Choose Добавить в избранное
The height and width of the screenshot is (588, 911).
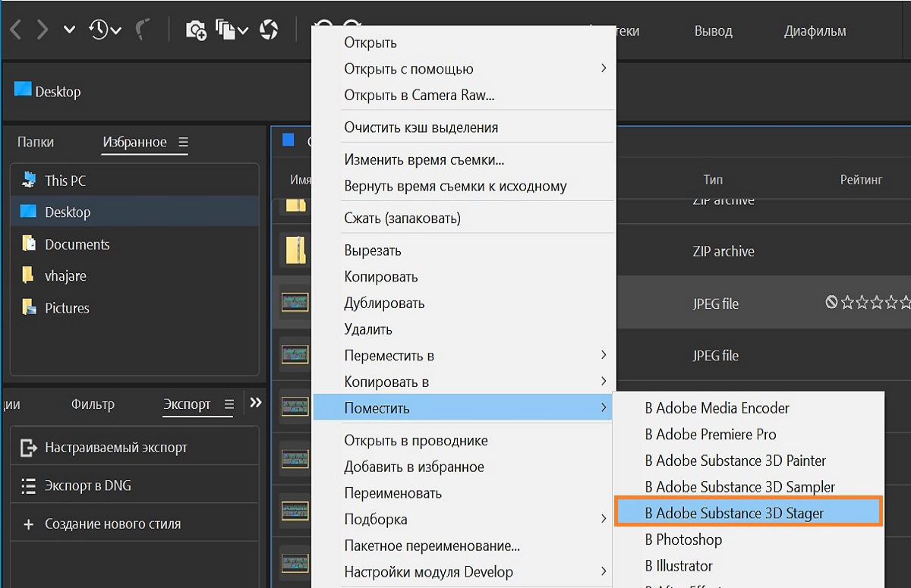click(x=462, y=467)
